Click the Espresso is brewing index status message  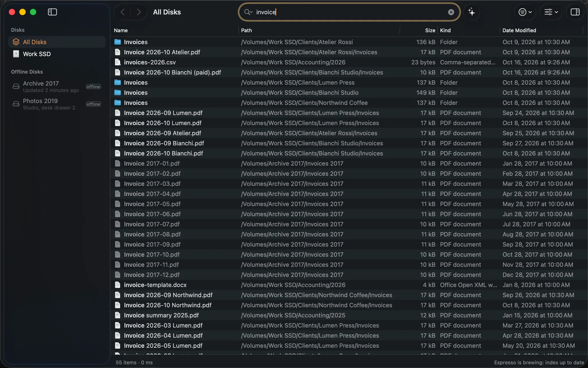pos(539,363)
